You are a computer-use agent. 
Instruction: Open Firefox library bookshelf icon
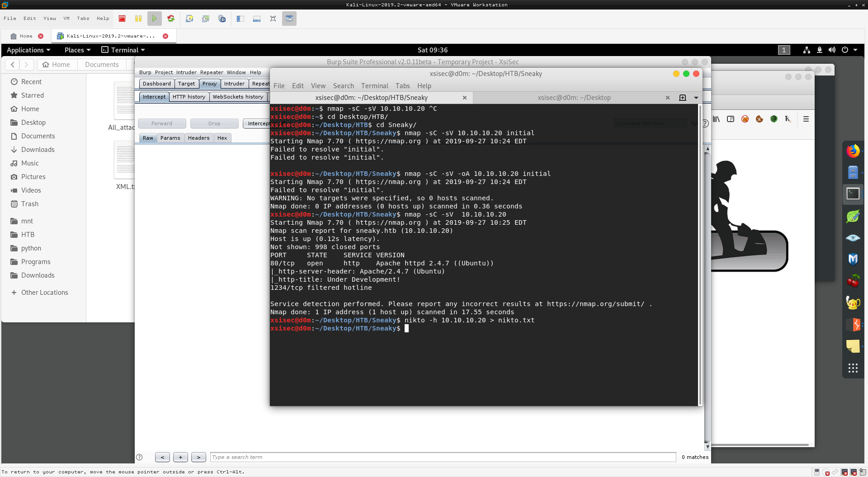click(x=716, y=119)
